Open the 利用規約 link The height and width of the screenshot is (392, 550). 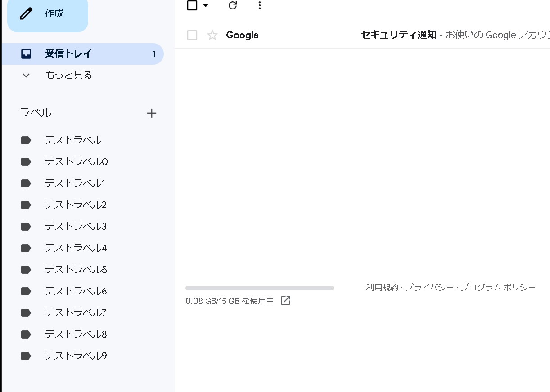click(382, 287)
